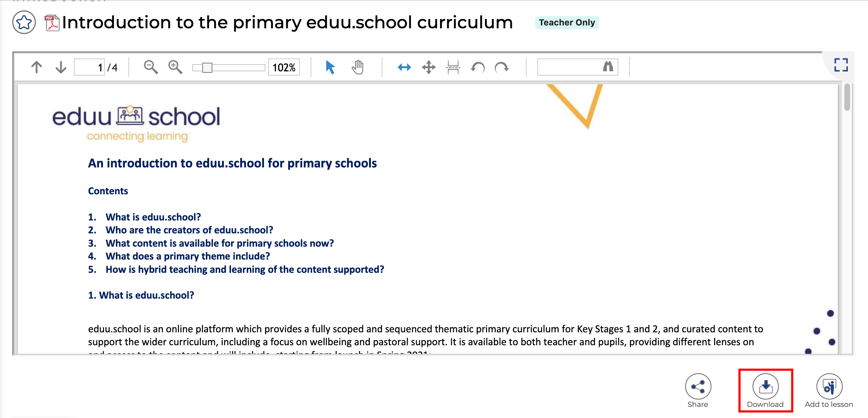Viewport: 868px width, 418px height.
Task: Rotate the page counterclockwise
Action: [x=477, y=67]
